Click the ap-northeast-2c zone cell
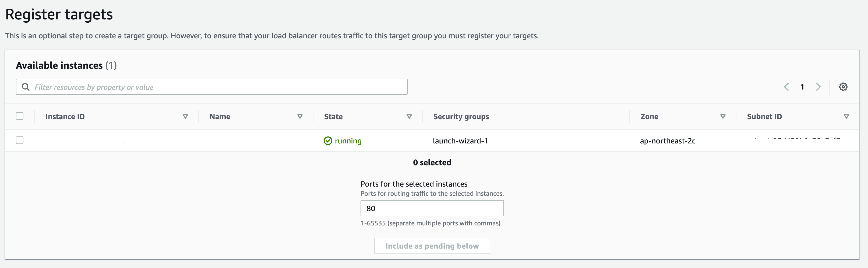Image resolution: width=868 pixels, height=268 pixels. click(x=668, y=141)
